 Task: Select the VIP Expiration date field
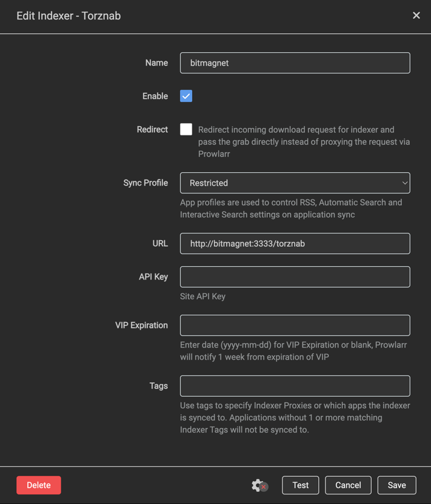[295, 326]
